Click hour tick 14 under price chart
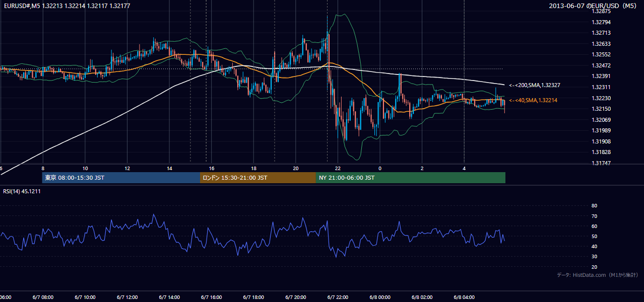 click(169, 168)
